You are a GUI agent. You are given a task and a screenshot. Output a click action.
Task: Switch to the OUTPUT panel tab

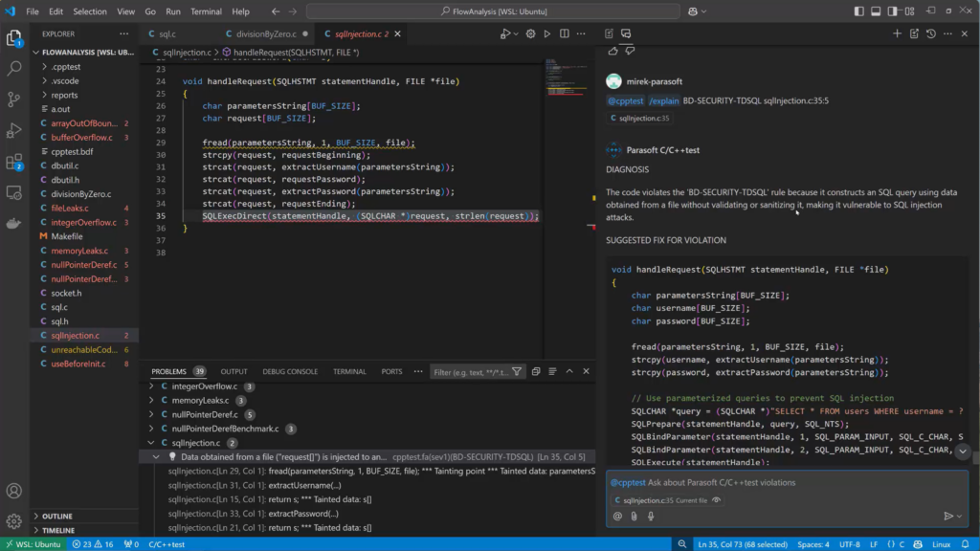pyautogui.click(x=234, y=372)
